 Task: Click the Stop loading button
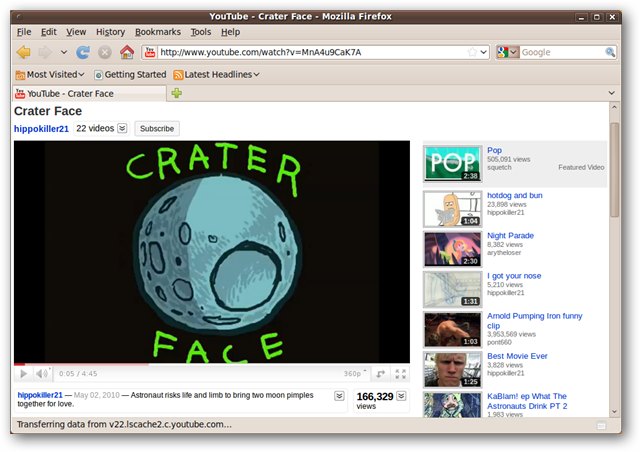(x=105, y=52)
